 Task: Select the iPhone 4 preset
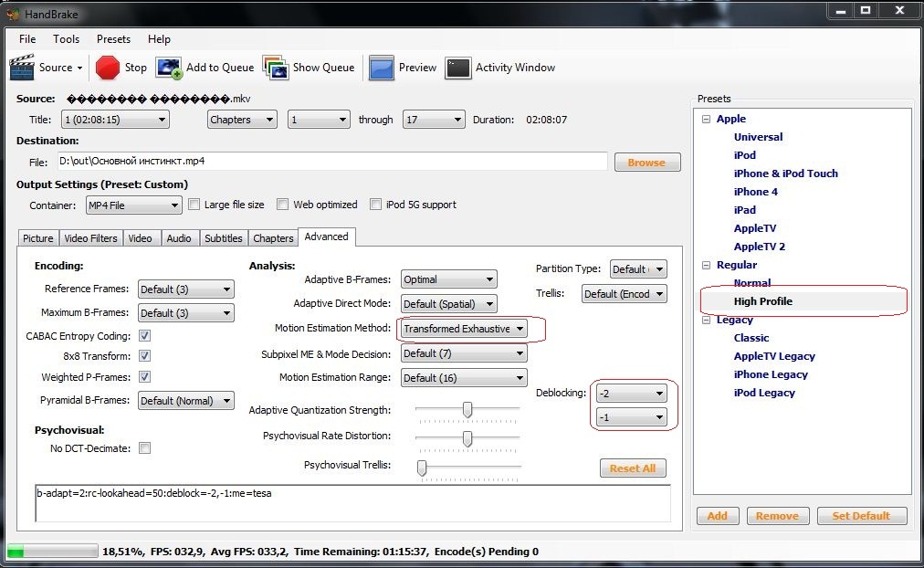(755, 192)
